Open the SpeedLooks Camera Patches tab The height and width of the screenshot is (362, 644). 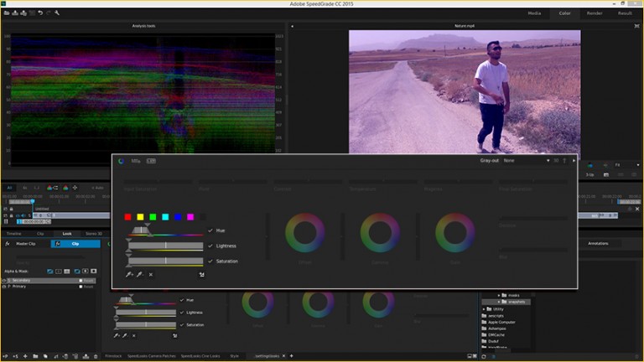click(151, 355)
